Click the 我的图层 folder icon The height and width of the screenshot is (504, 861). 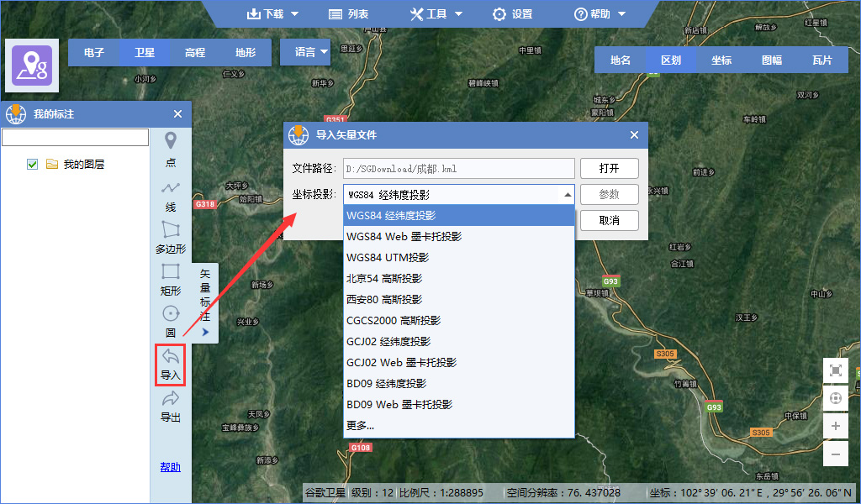(x=52, y=164)
